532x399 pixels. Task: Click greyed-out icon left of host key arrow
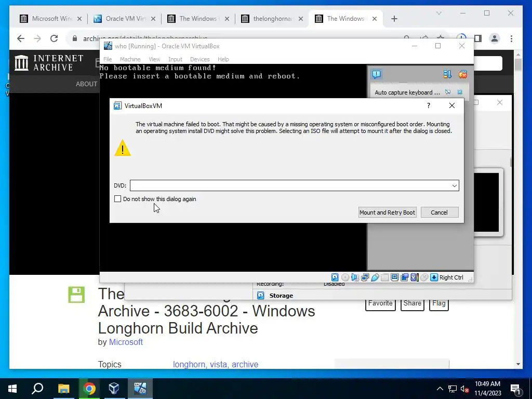(424, 277)
